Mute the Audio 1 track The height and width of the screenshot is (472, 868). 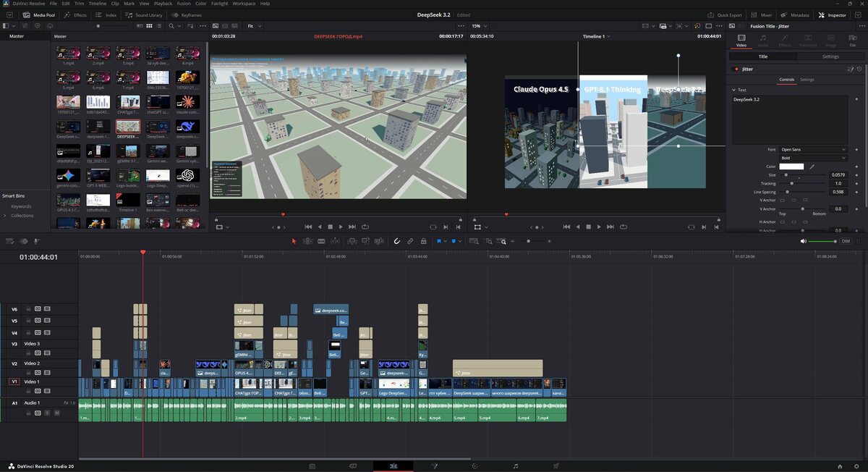pyautogui.click(x=56, y=413)
